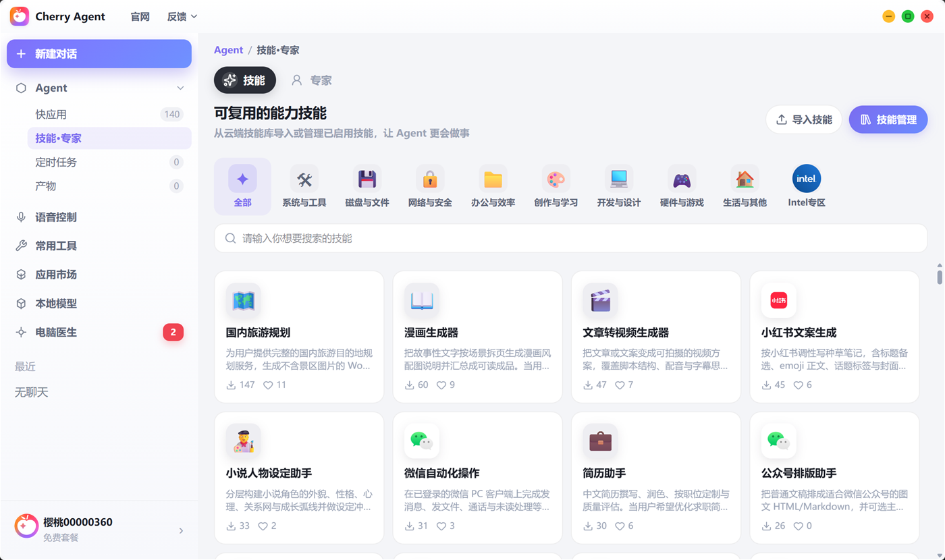Open 语音控制 in the sidebar
Viewport: 945px width, 560px height.
click(99, 217)
